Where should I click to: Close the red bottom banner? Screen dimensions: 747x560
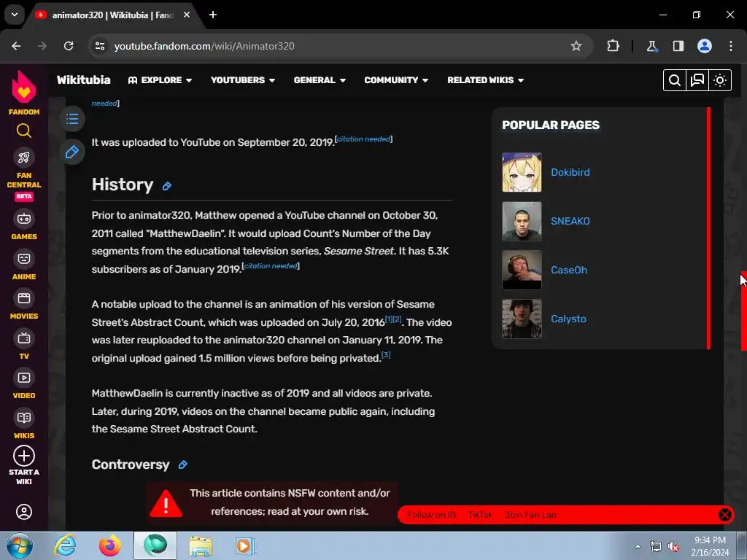[724, 515]
